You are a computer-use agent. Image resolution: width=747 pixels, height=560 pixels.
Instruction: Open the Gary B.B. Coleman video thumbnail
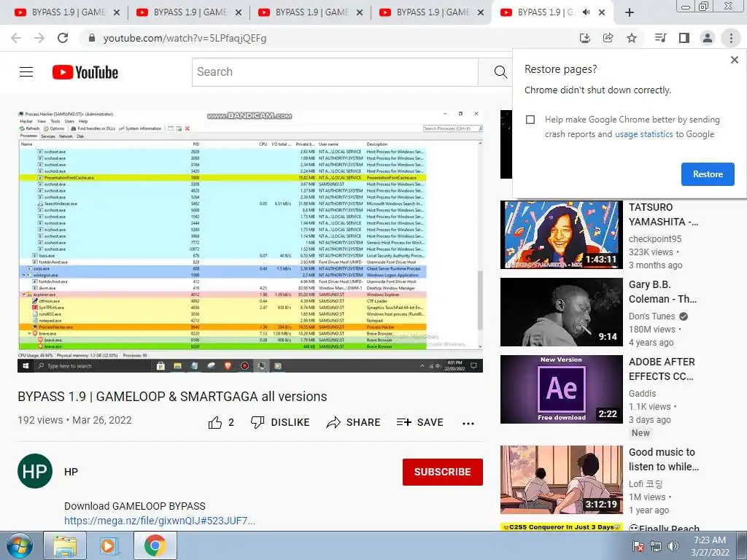[x=561, y=312]
